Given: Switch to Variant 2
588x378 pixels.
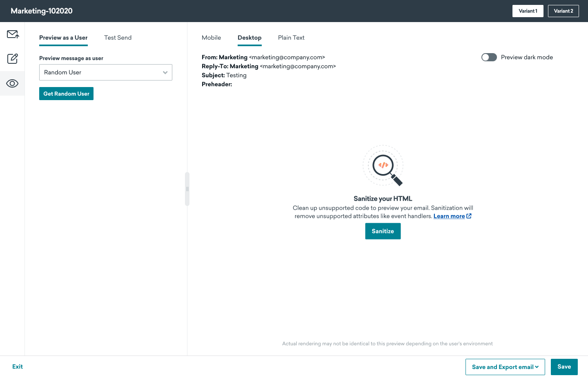Looking at the screenshot, I should coord(563,11).
